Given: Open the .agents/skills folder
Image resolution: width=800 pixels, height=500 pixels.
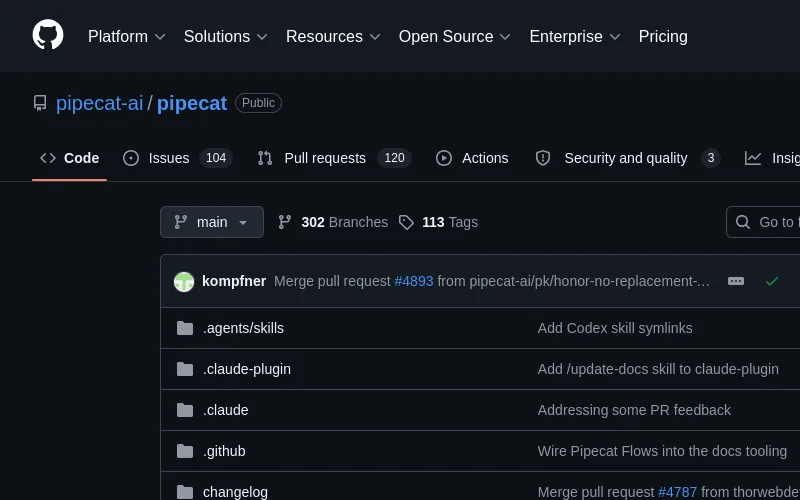Looking at the screenshot, I should coord(243,328).
